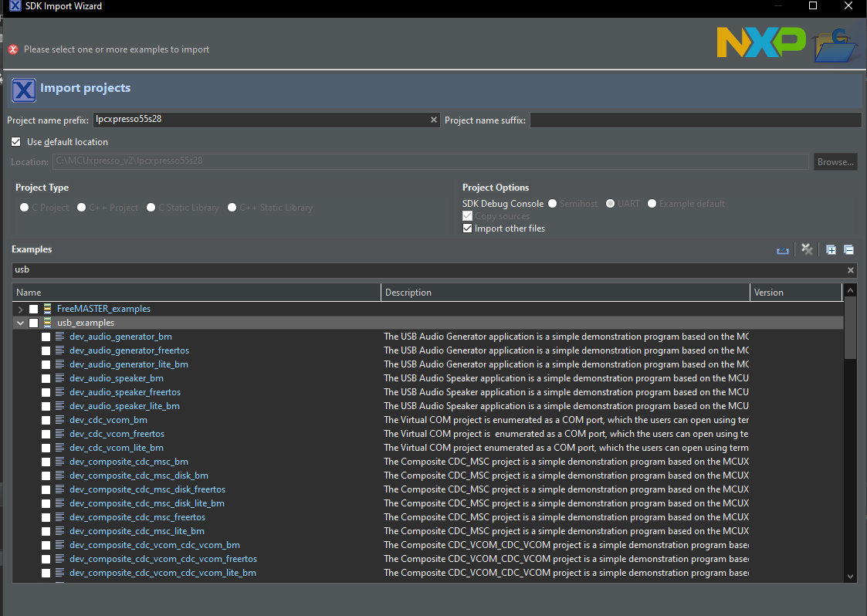The image size is (867, 616).
Task: Open the dev_audio_generator_freertos example
Action: tap(130, 350)
